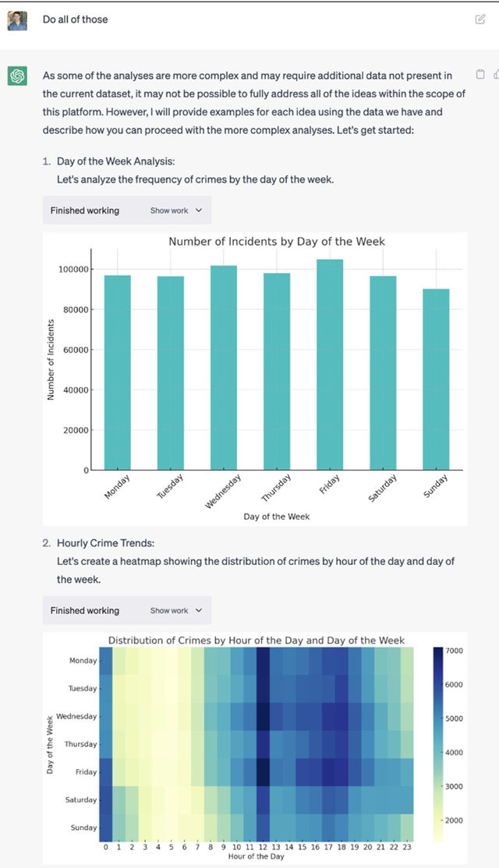Select the Monday bar in the bar chart
Screen dimensions: 499x868
pyautogui.click(x=118, y=372)
